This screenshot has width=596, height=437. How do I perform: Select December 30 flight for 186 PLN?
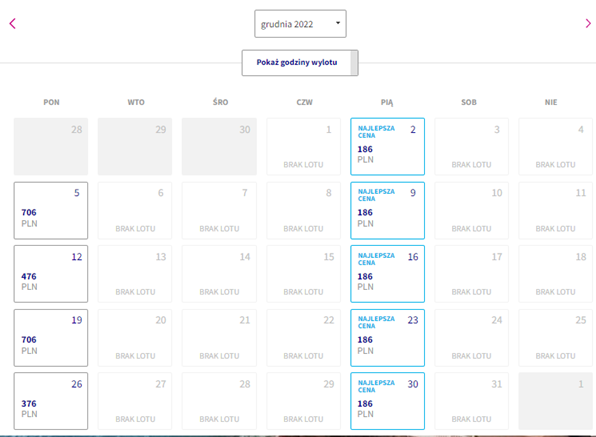(387, 401)
